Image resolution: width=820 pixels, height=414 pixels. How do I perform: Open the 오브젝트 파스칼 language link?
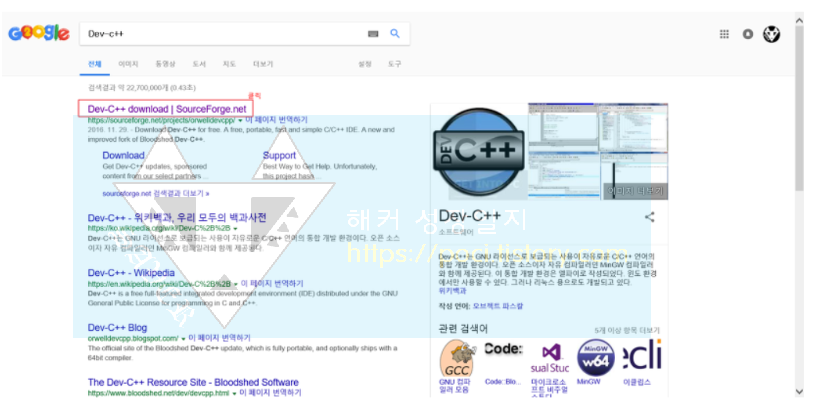point(497,306)
